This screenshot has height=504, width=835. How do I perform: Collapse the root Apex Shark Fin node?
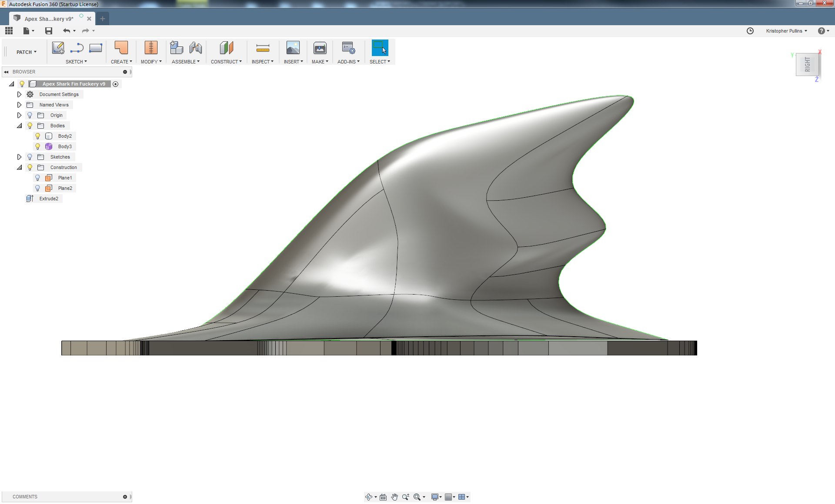point(12,84)
